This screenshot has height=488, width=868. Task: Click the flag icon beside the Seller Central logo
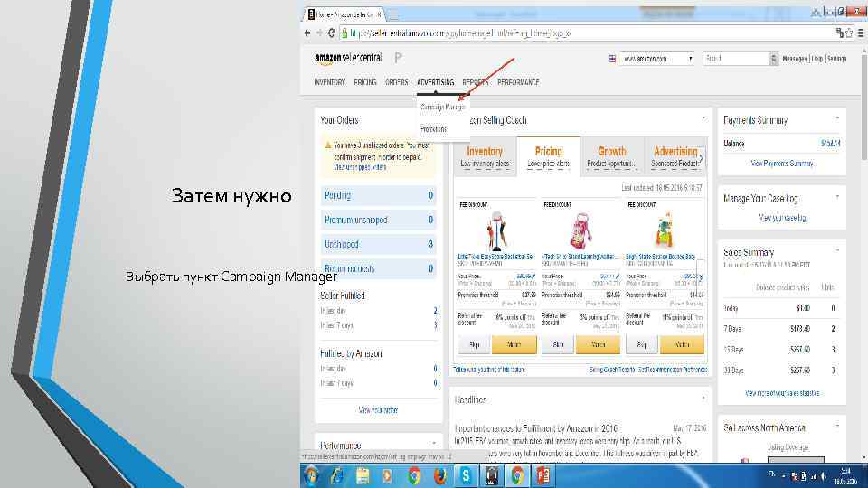[399, 57]
